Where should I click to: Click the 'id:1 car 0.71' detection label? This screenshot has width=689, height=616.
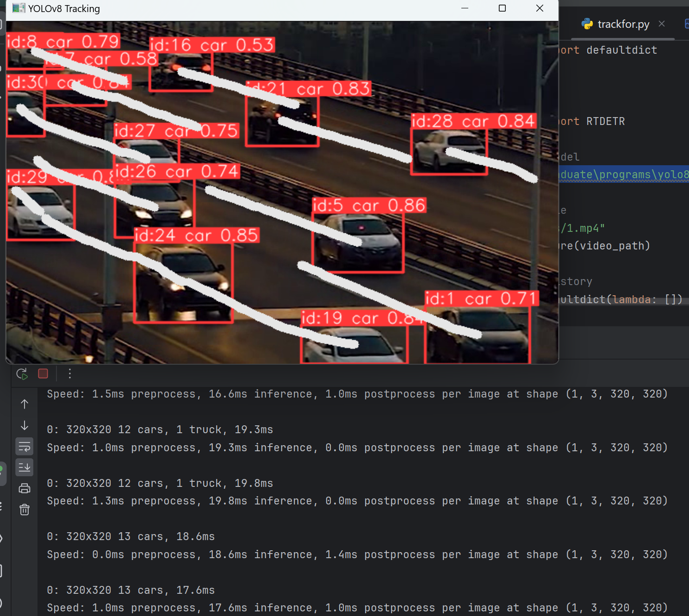(482, 299)
